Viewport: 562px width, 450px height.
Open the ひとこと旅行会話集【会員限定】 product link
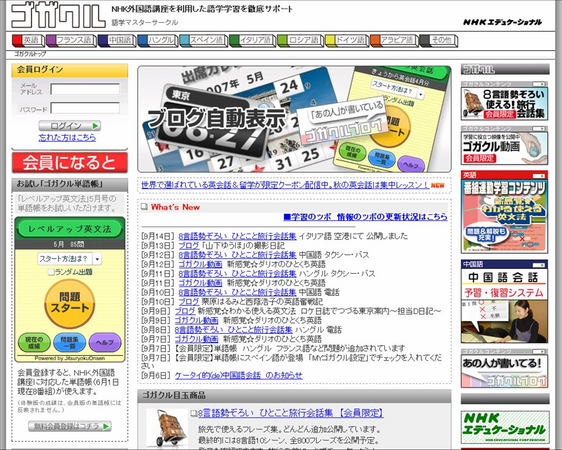(x=291, y=413)
